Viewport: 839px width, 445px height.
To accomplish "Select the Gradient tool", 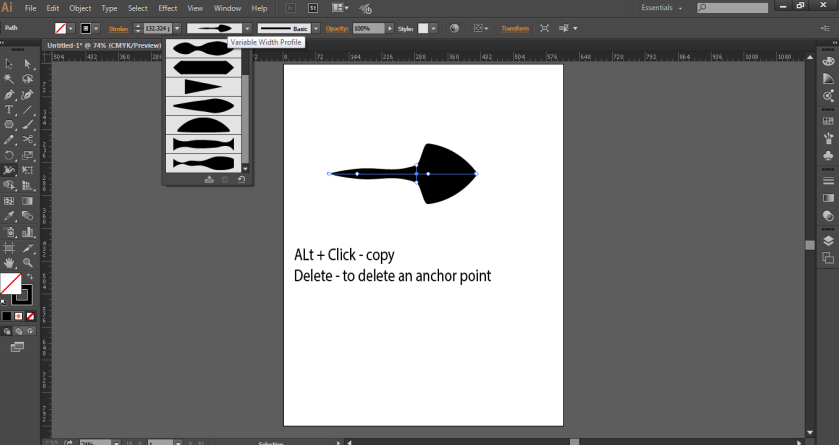I will [x=27, y=201].
